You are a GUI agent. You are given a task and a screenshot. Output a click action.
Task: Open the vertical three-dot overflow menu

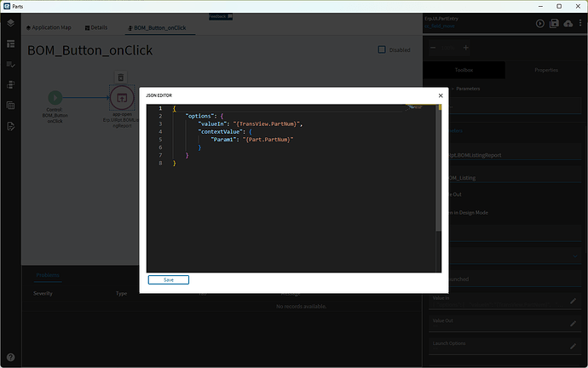click(x=580, y=24)
